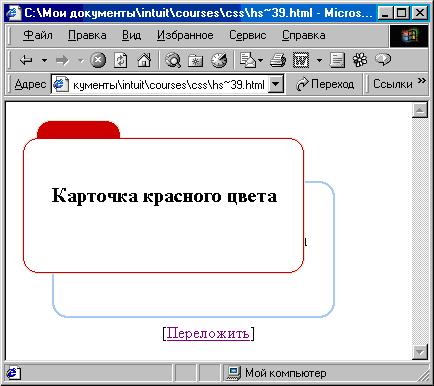Click the IE icon in title bar
The height and width of the screenshot is (386, 434).
pos(14,13)
